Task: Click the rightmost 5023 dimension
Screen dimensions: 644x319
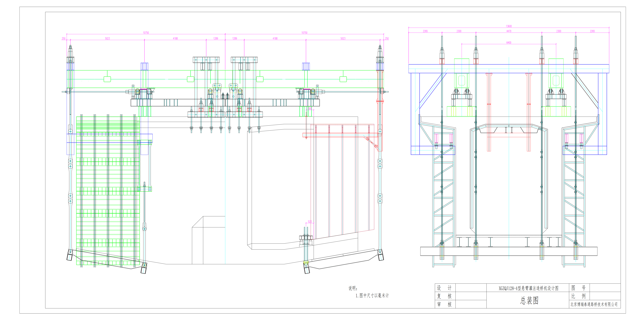Action: [343, 38]
